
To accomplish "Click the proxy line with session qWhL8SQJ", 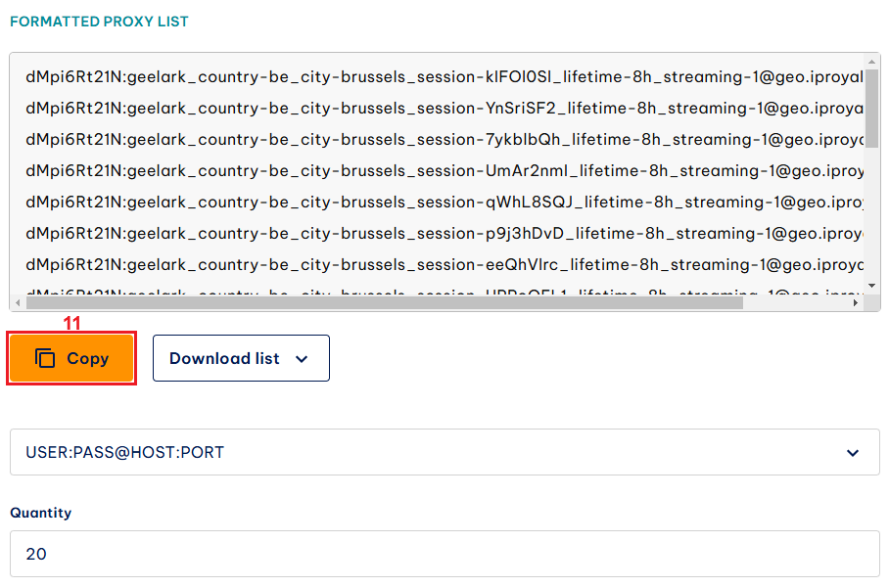I will click(441, 202).
